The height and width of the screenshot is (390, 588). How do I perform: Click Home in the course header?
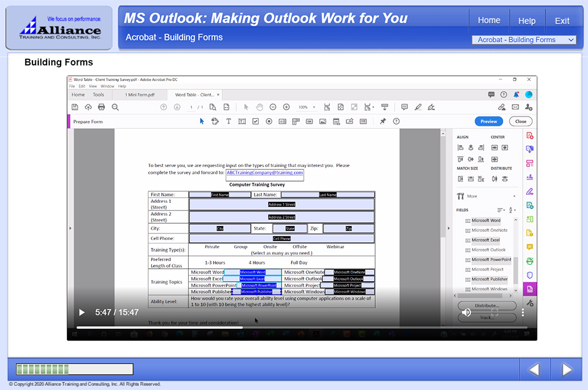489,20
